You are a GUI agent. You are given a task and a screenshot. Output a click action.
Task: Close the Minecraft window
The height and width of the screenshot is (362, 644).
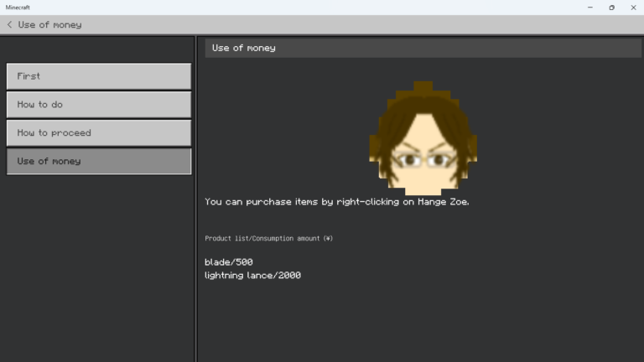point(633,8)
